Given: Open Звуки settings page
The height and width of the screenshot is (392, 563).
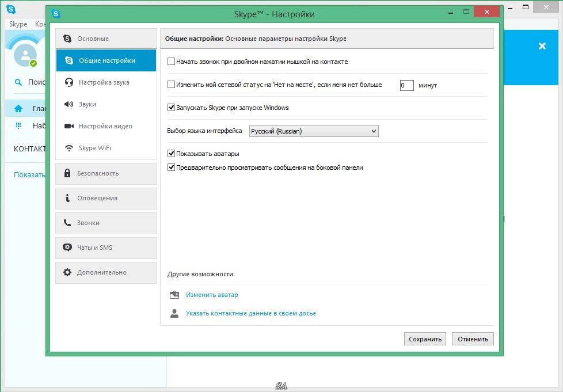Looking at the screenshot, I should 106,104.
